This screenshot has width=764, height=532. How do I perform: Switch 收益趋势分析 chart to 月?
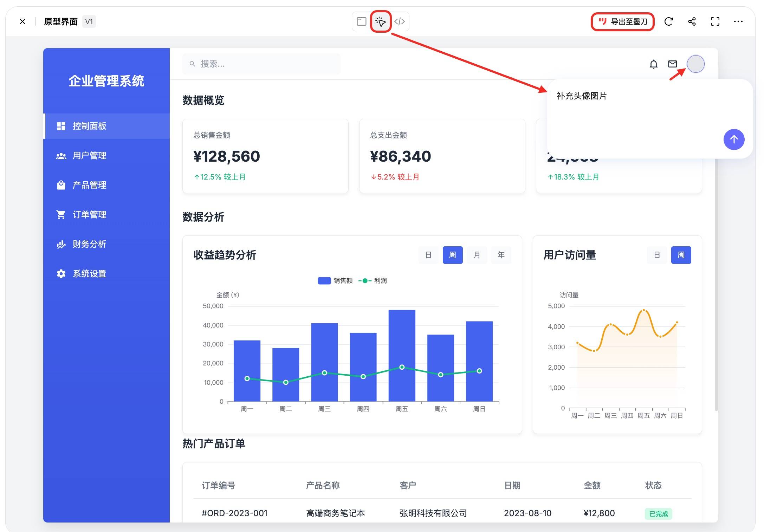point(477,255)
